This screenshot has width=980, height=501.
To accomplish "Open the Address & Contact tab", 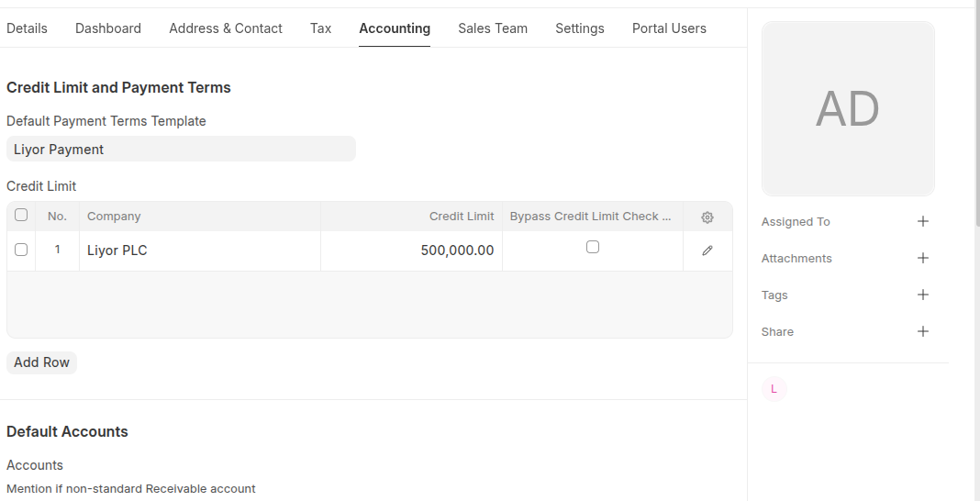I will pyautogui.click(x=226, y=28).
